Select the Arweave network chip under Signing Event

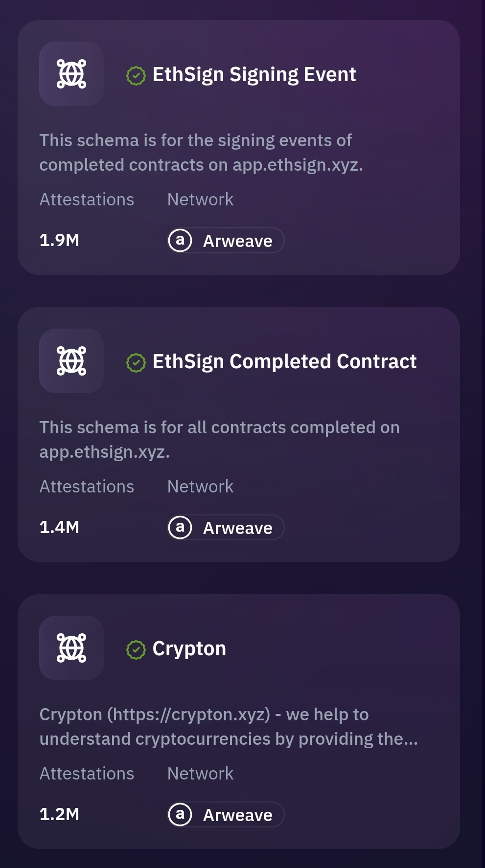pyautogui.click(x=226, y=241)
